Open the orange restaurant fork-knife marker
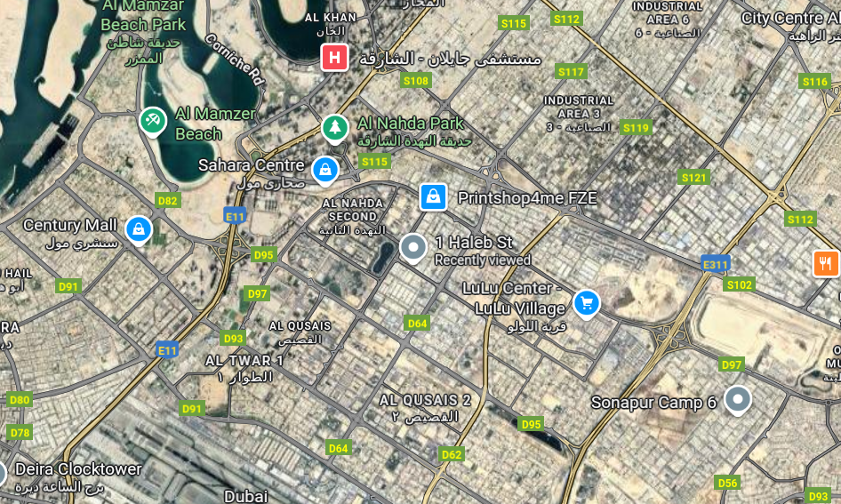 click(826, 263)
